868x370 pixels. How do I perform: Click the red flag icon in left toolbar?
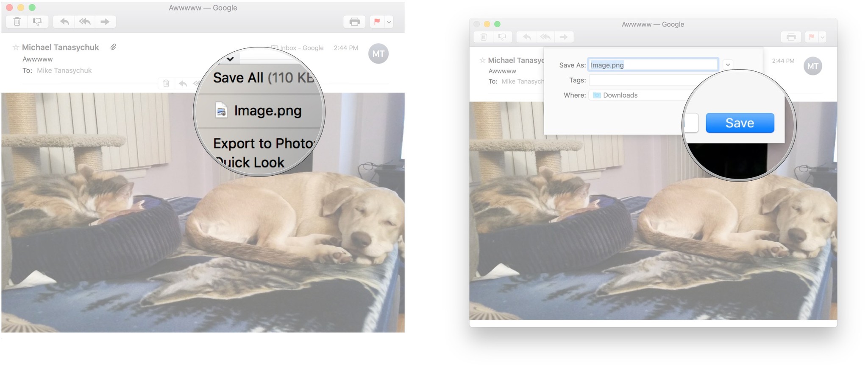[x=377, y=22]
